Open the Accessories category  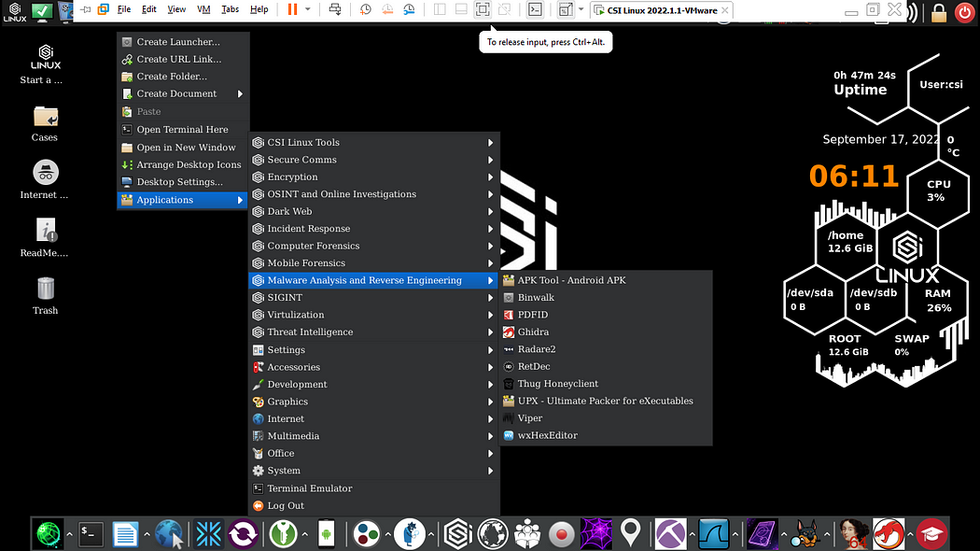pos(373,367)
